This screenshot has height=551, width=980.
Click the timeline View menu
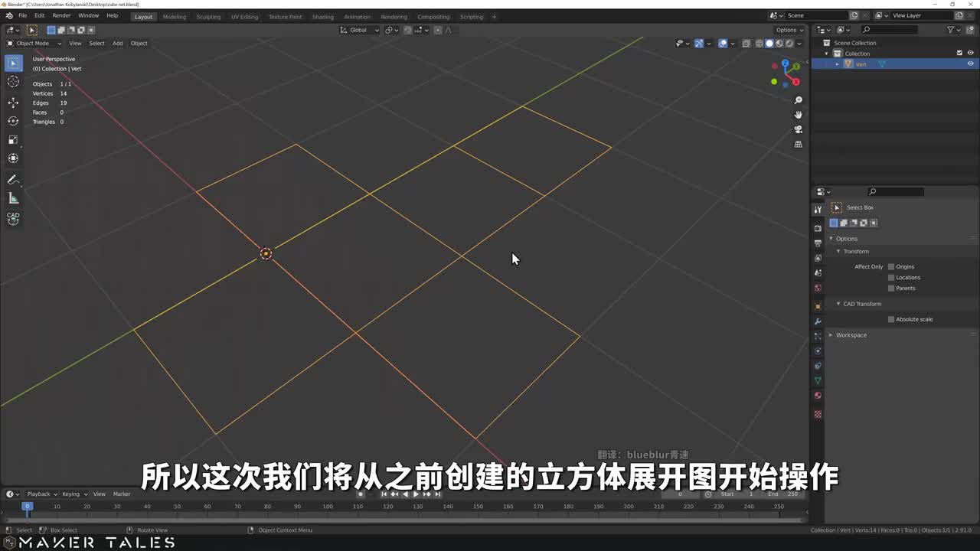(100, 494)
